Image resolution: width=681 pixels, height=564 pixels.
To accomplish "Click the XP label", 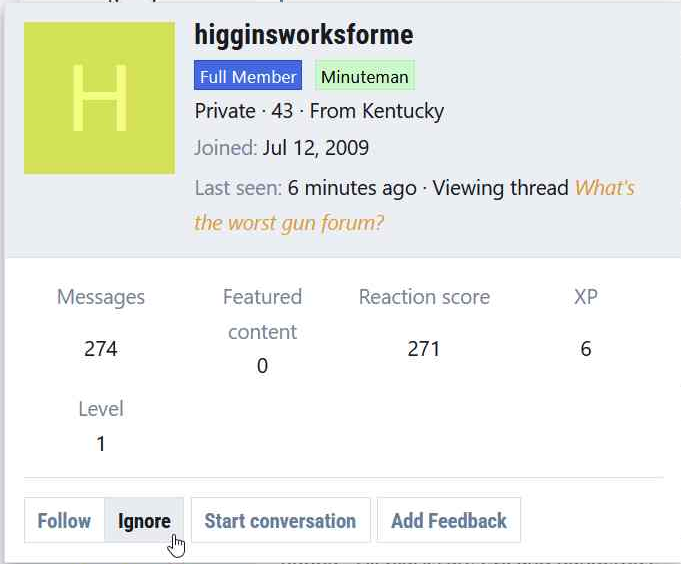I will point(586,297).
